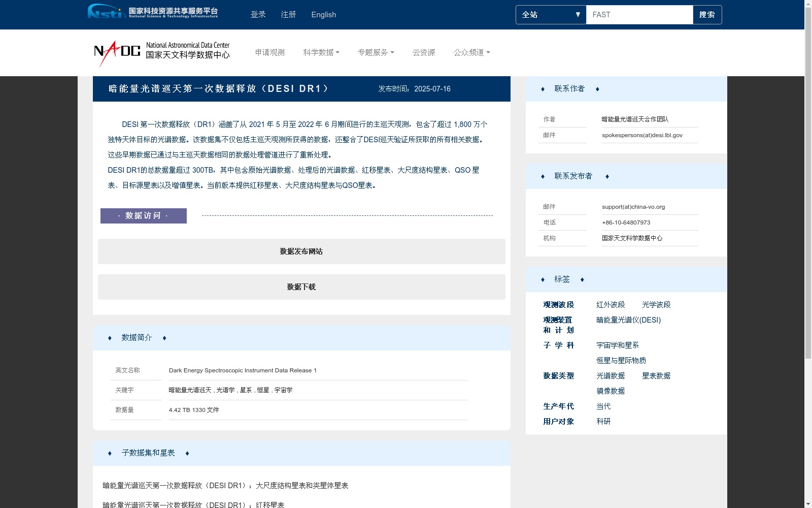Click the 数据访问 button
Image resolution: width=812 pixels, height=508 pixels.
coord(143,215)
